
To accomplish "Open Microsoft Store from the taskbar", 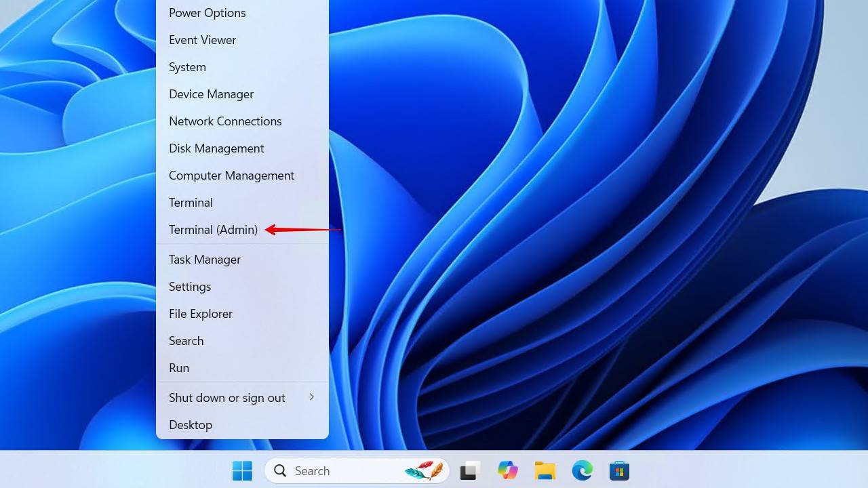I will coord(619,470).
